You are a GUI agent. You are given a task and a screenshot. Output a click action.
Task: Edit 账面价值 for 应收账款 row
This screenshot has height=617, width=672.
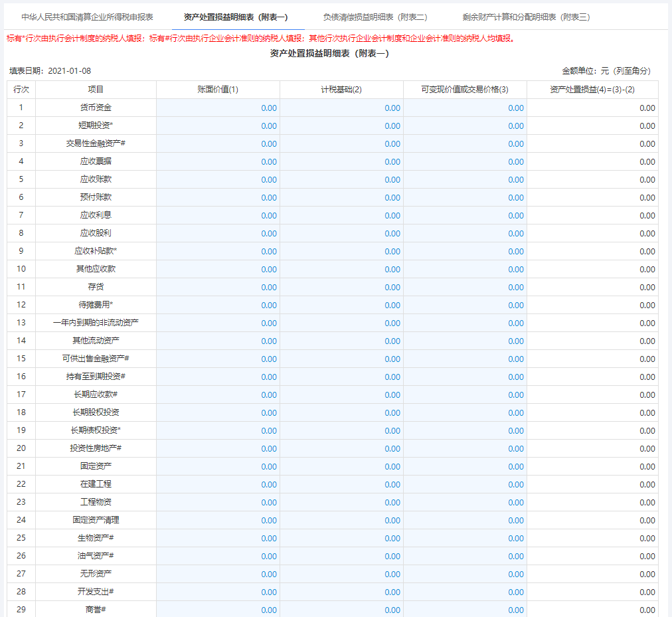click(x=218, y=180)
